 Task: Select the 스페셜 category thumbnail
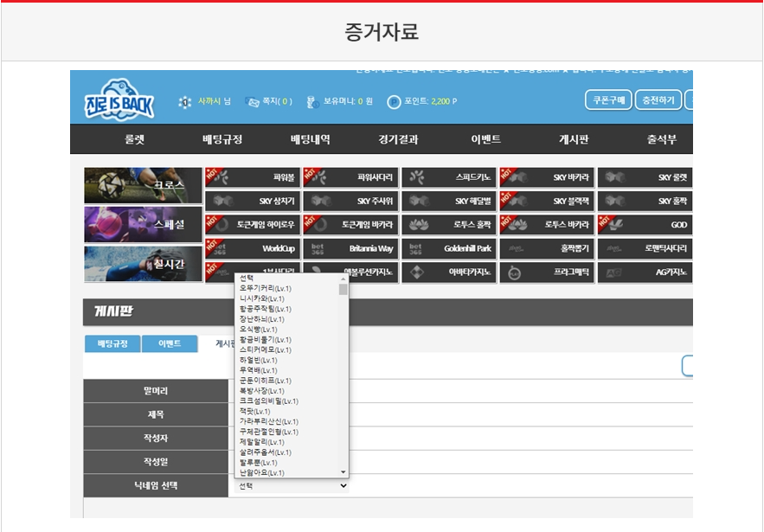tap(144, 224)
